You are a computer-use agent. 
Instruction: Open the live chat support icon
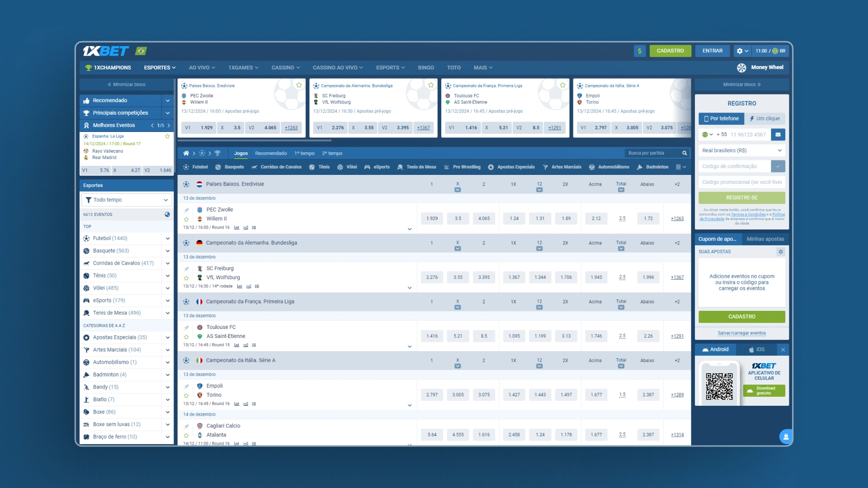786,436
